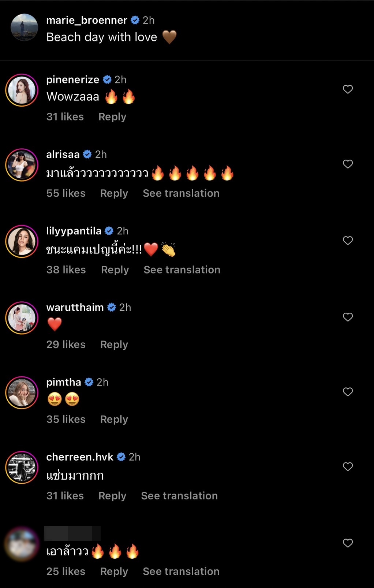The height and width of the screenshot is (588, 374).
Task: Open the marie_broenner username link
Action: point(87,20)
